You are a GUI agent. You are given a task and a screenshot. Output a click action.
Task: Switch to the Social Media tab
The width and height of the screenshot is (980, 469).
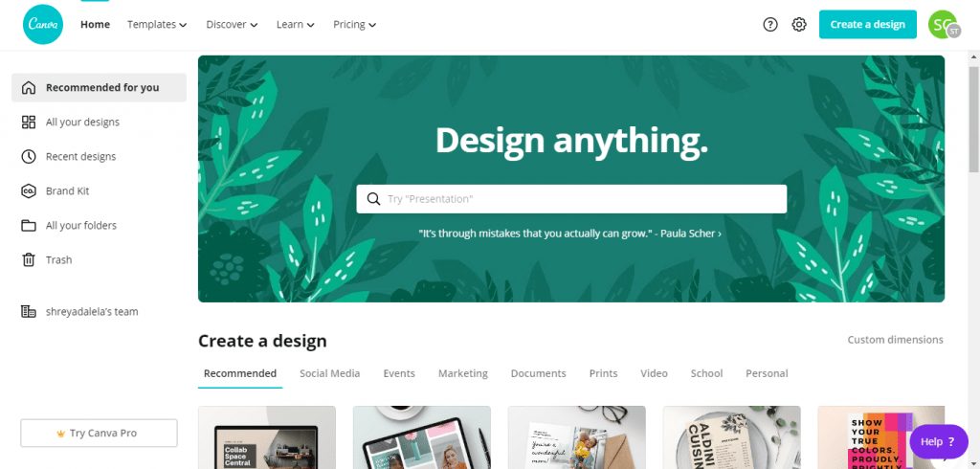click(329, 373)
